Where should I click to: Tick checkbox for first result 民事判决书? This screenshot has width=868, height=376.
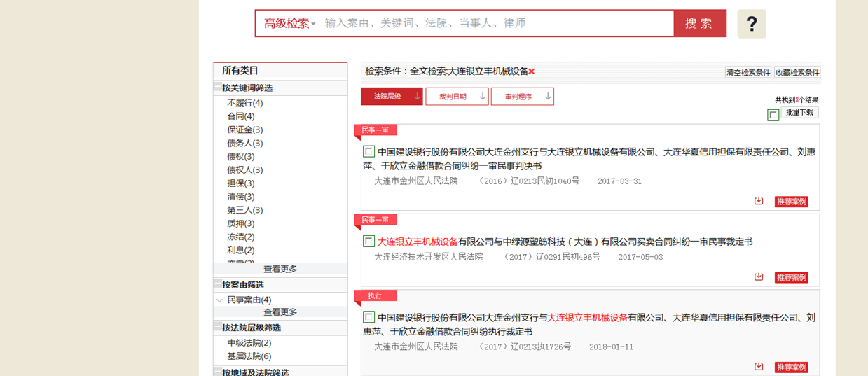[x=368, y=151]
